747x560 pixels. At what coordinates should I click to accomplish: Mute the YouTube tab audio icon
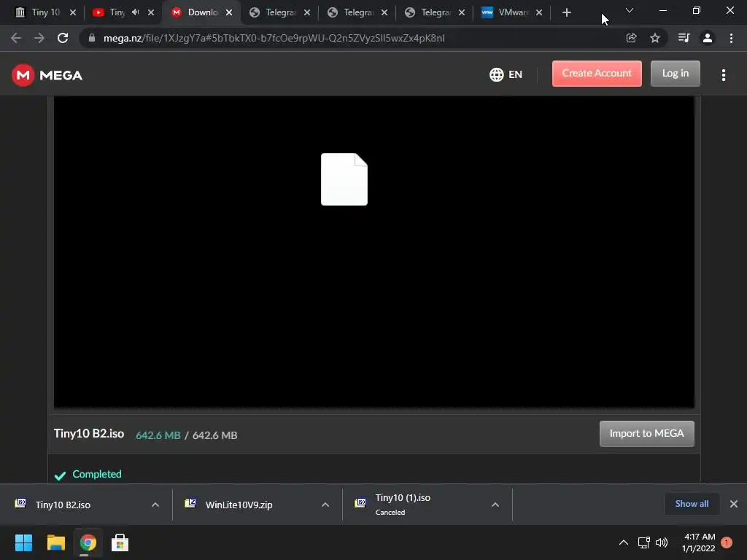point(135,12)
